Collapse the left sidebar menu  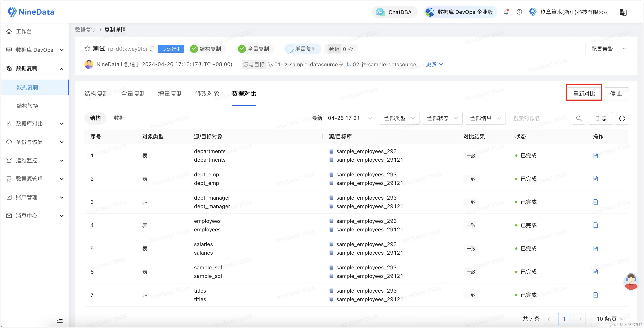point(60,320)
